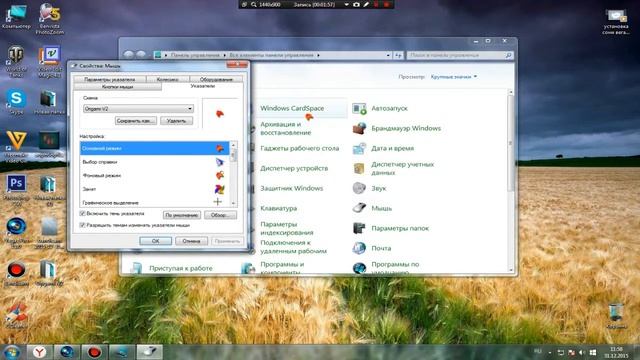
Task: Click the recorder screenshot camera icon
Action: click(356, 4)
